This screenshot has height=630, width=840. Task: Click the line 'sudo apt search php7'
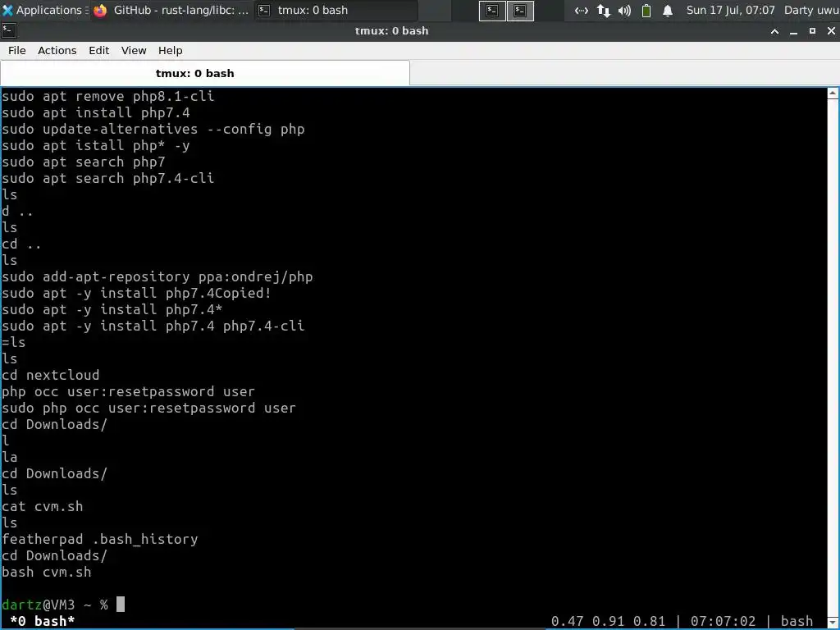(x=84, y=162)
